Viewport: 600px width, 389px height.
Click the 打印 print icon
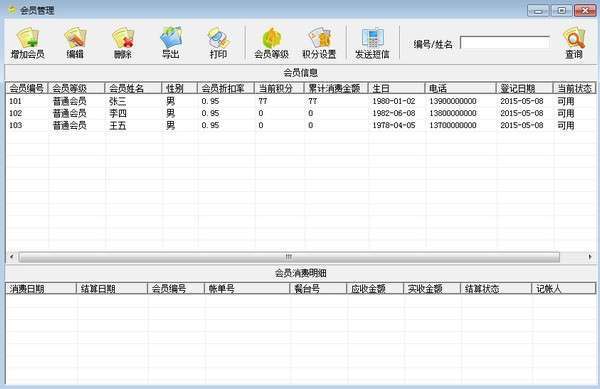tap(218, 43)
